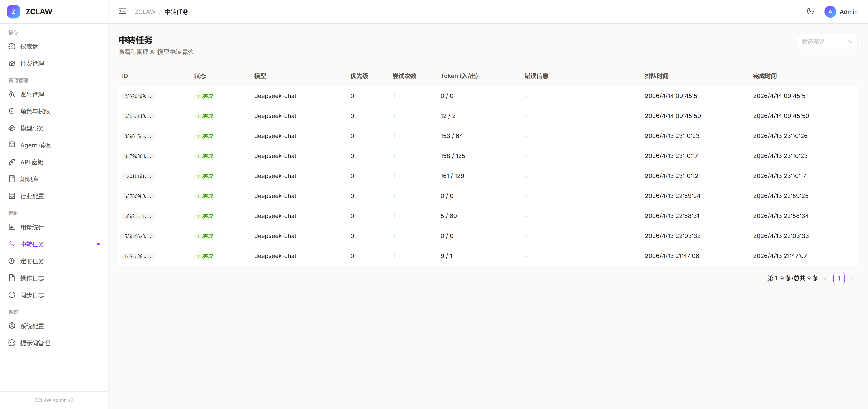Click the crown icon for 计费管理

pos(12,63)
